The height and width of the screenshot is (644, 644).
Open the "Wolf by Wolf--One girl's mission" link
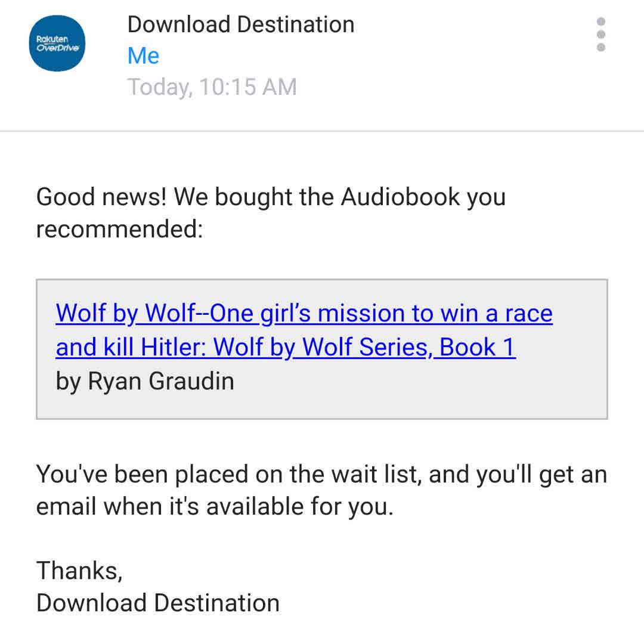click(304, 314)
